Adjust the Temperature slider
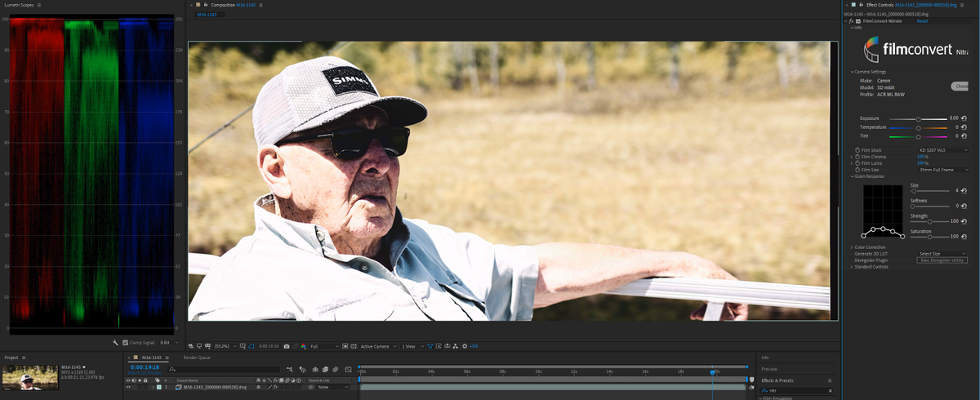 918,127
